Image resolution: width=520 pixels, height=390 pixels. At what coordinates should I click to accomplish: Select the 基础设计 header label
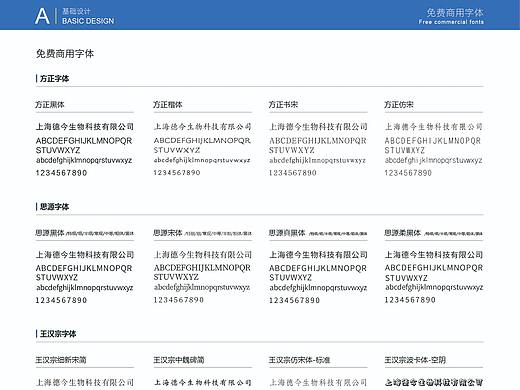pyautogui.click(x=76, y=11)
